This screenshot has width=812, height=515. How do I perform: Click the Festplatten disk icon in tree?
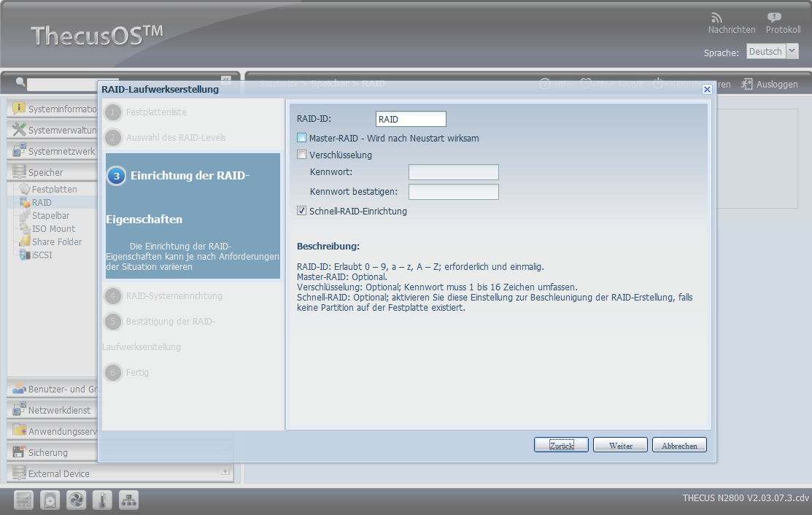[x=24, y=189]
